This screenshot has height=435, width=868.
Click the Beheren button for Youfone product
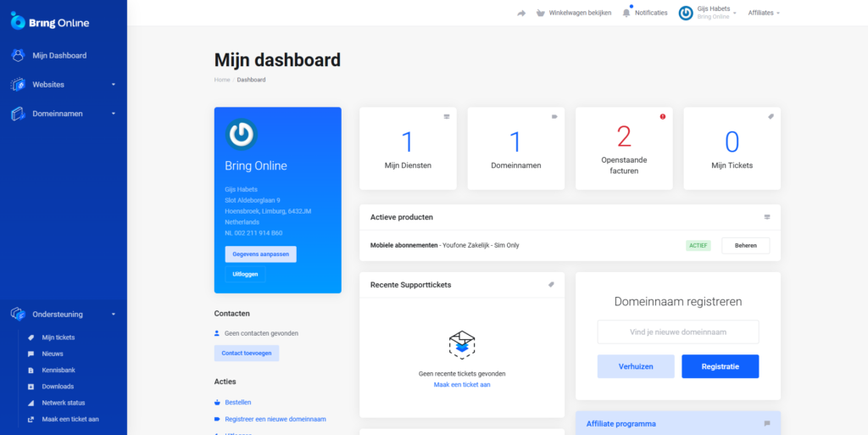(745, 245)
